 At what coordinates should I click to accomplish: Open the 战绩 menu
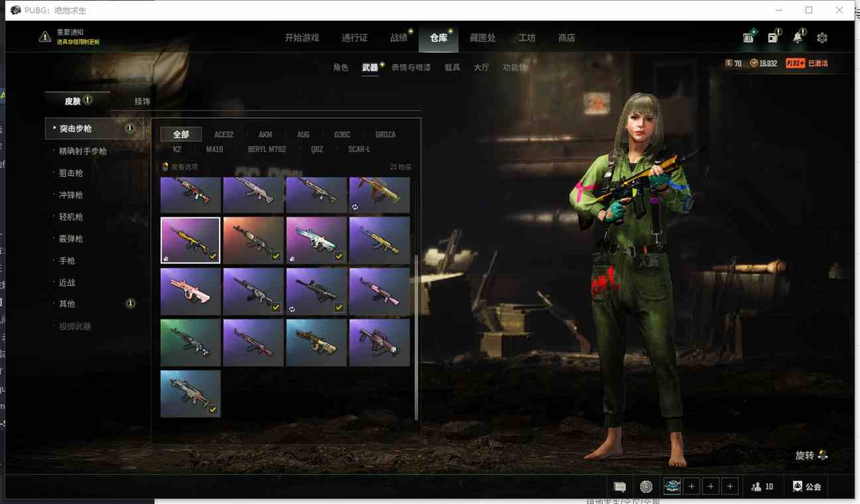click(399, 38)
